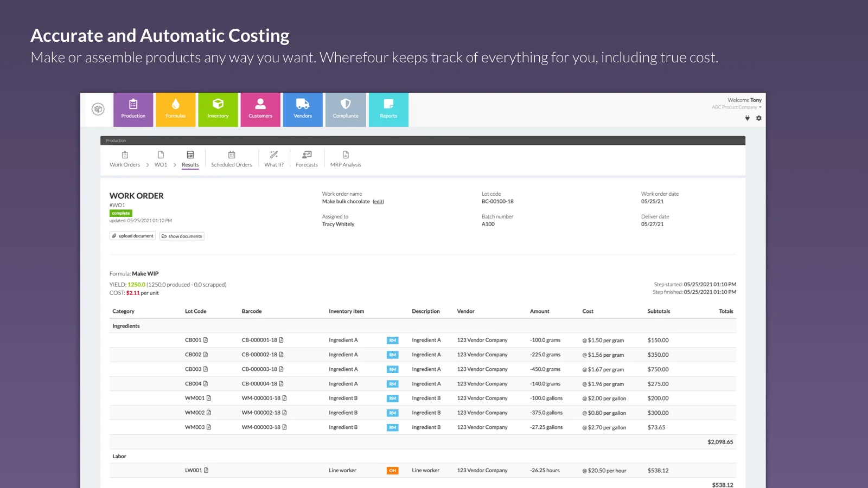The height and width of the screenshot is (488, 868).
Task: Click the Wherefour logo icon
Action: tap(98, 109)
